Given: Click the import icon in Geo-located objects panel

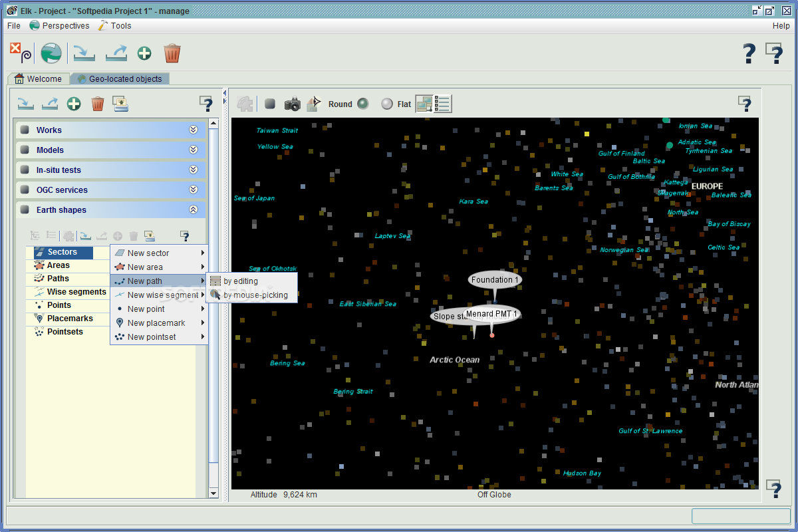Looking at the screenshot, I should (25, 104).
